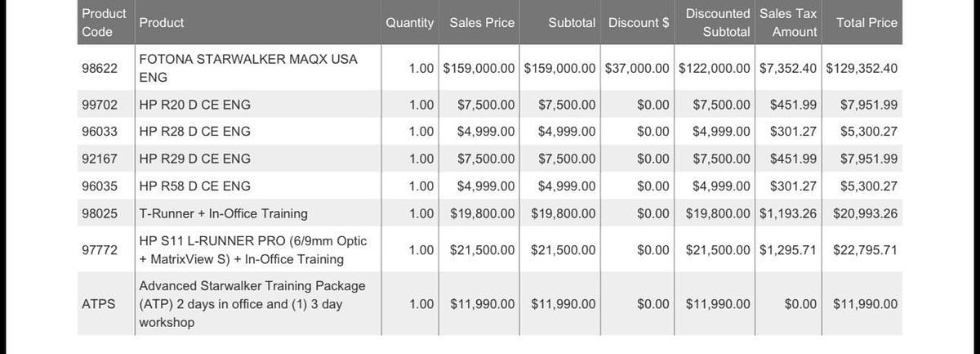Screen dimensions: 980x354
Task: Select product code 99702
Action: pyautogui.click(x=100, y=105)
